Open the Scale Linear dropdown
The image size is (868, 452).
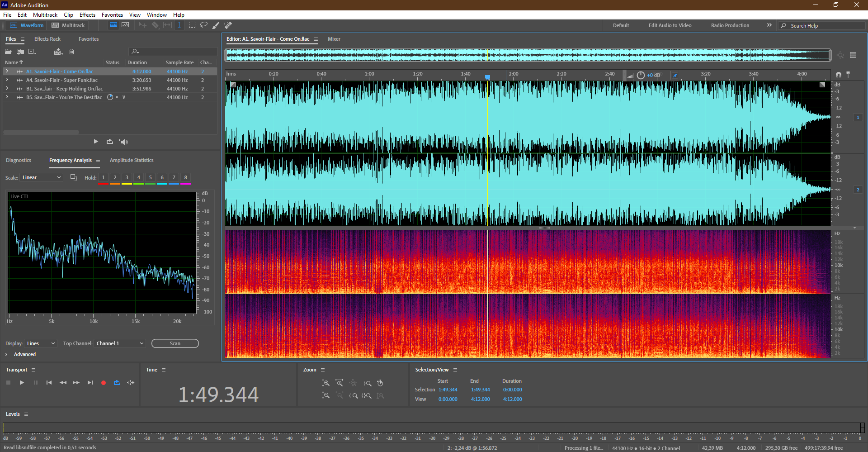pyautogui.click(x=41, y=177)
